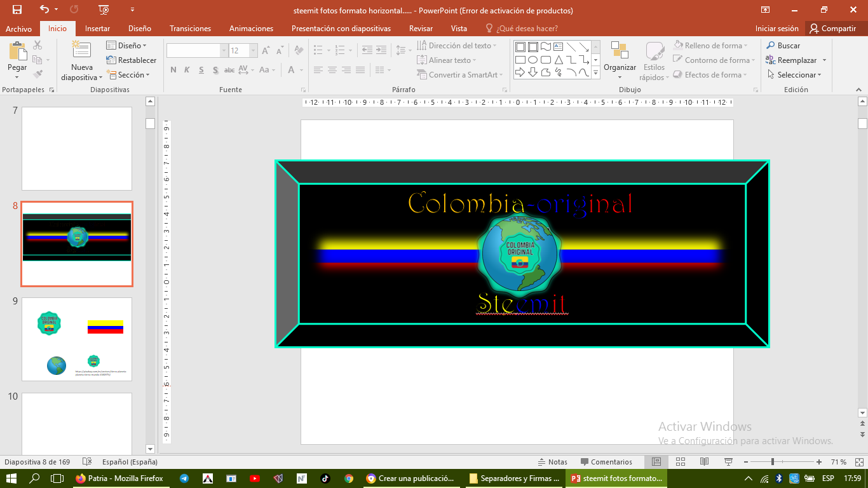Pick the triangle shape in the shapes gallery
This screenshot has width=868, height=488.
pos(558,60)
